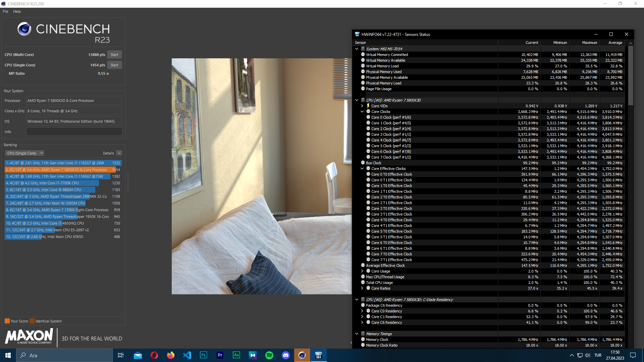Open the Help menu
644x362 pixels.
click(17, 11)
